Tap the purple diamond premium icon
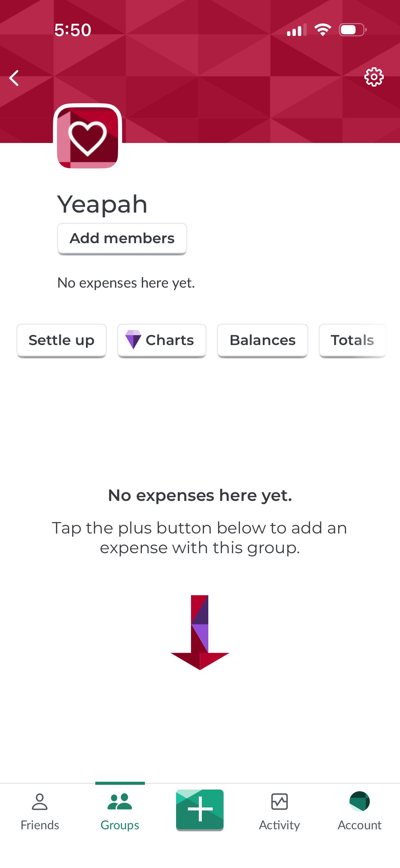The height and width of the screenshot is (868, 400). [133, 340]
